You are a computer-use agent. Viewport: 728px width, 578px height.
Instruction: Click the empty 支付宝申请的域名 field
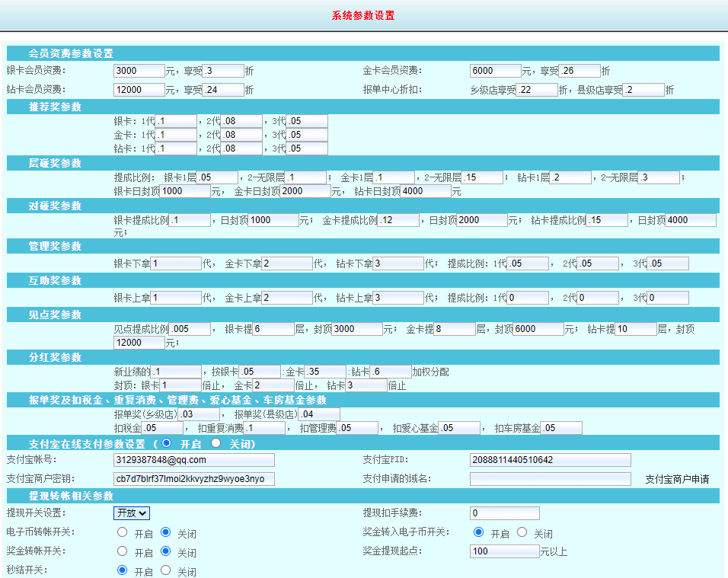pyautogui.click(x=550, y=479)
